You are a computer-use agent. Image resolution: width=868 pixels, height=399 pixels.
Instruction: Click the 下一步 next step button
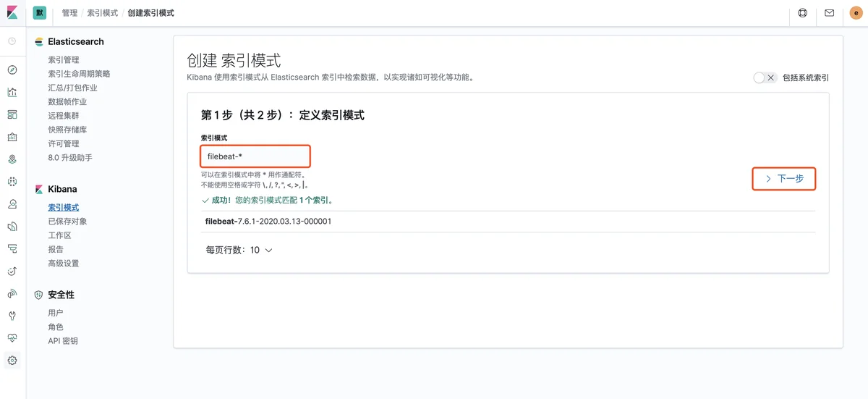tap(784, 178)
